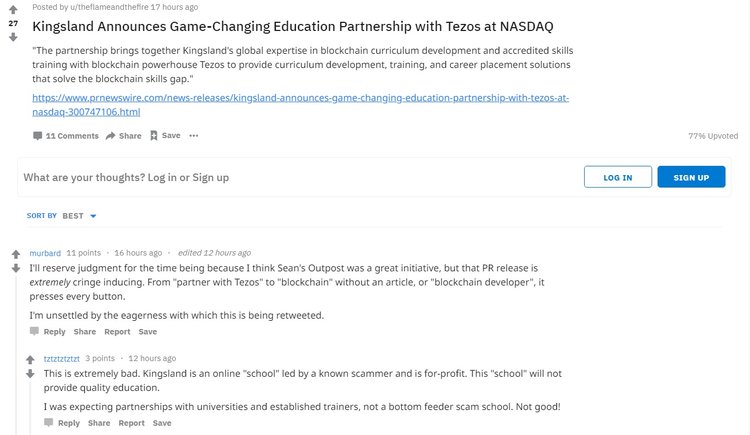Click the SIGN UP button
750x435 pixels.
pyautogui.click(x=691, y=177)
